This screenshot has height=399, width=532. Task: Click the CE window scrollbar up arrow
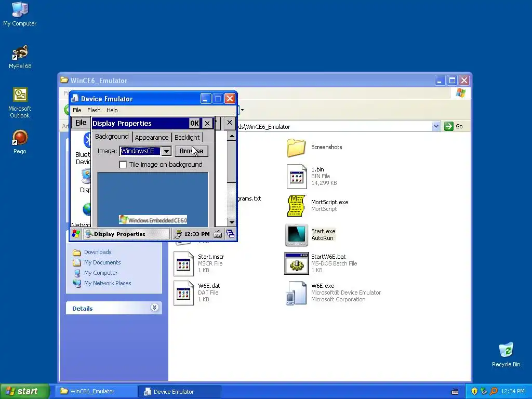pos(232,137)
